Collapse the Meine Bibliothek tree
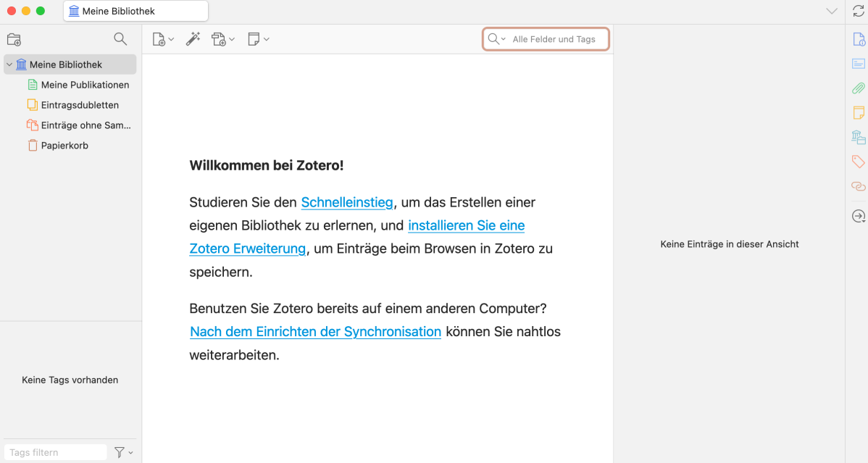 tap(9, 64)
